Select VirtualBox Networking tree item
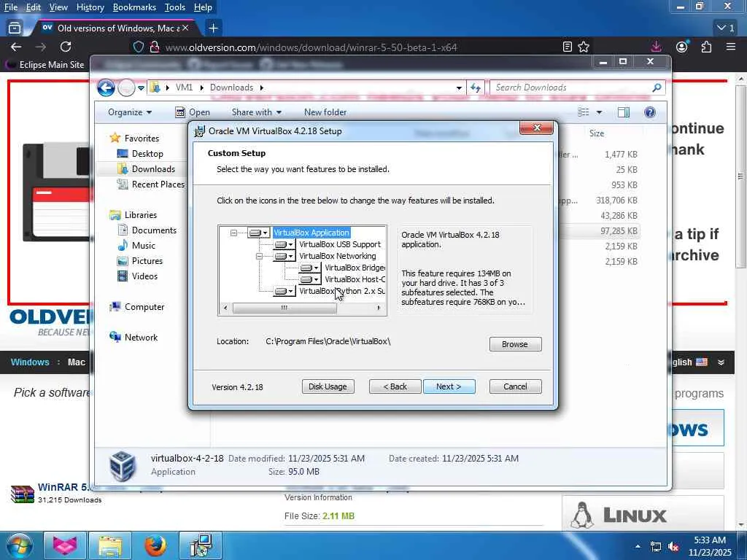 pyautogui.click(x=337, y=256)
